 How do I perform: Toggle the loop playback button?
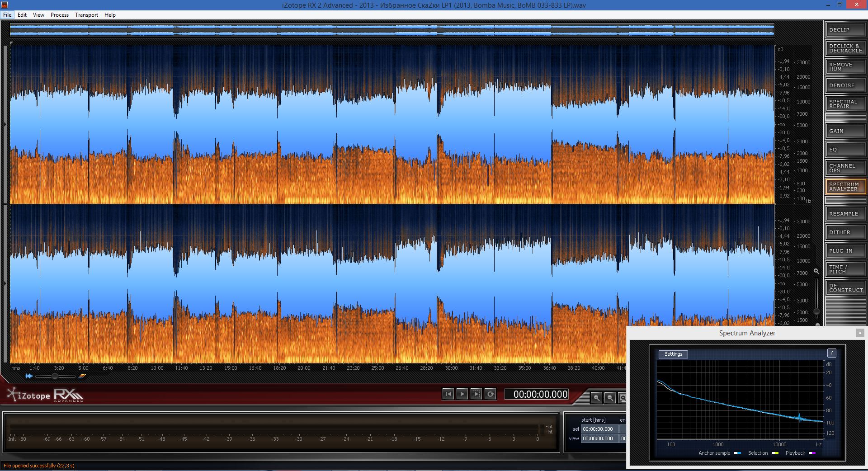tap(490, 394)
